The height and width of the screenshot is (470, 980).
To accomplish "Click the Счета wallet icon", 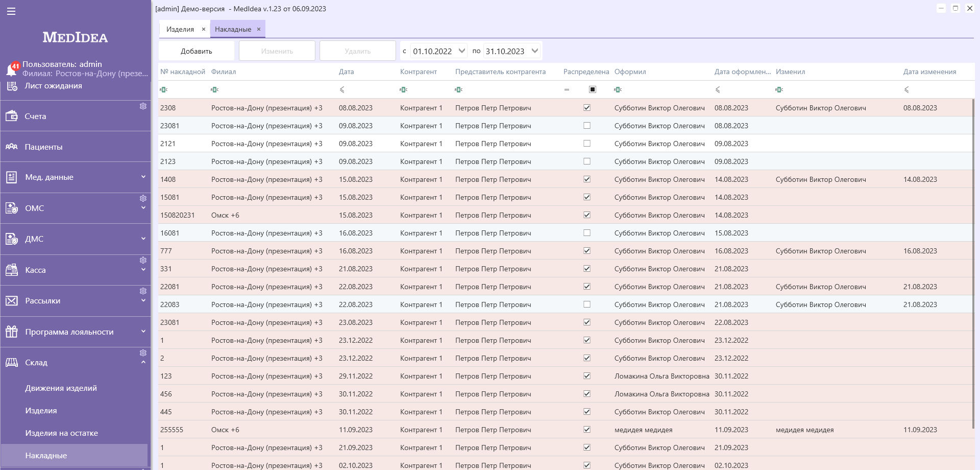I will 12,116.
